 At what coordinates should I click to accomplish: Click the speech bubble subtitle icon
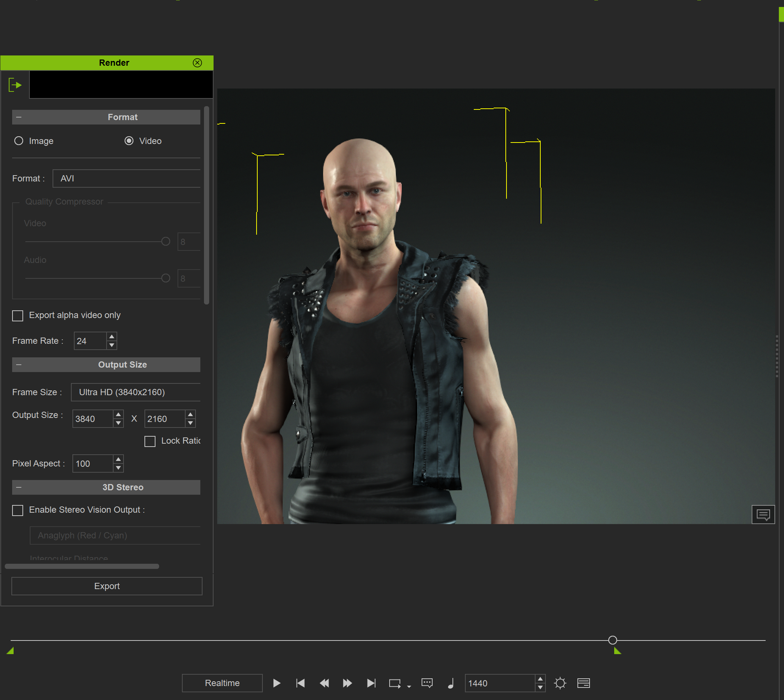[x=427, y=683]
